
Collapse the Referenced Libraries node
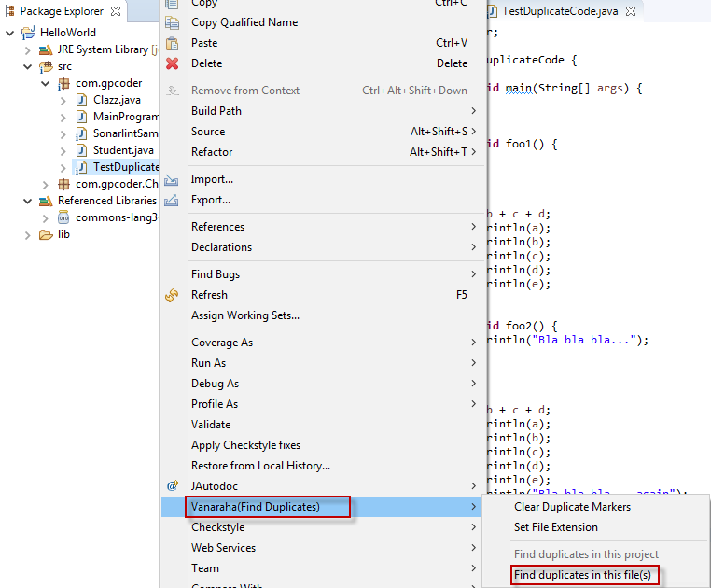[28, 201]
